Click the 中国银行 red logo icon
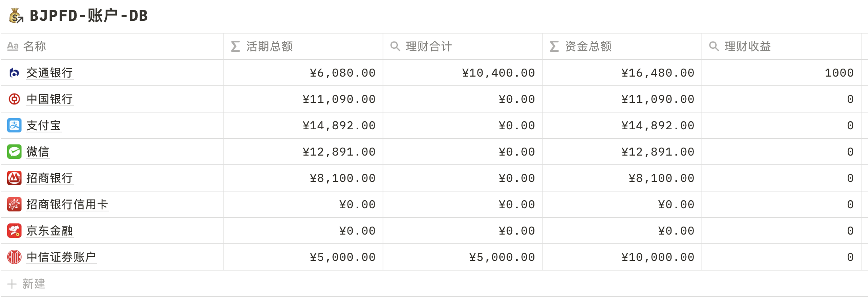The image size is (868, 300). tap(14, 99)
